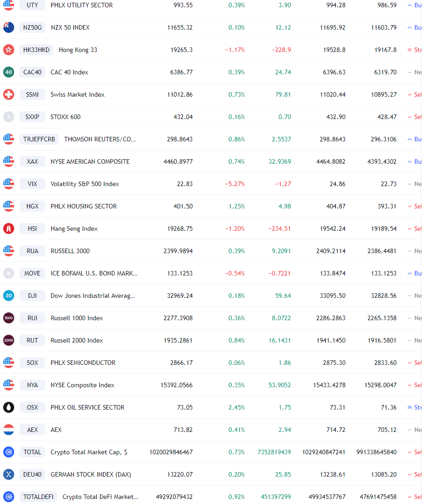Open NYSE AMERICAN COMPOSITE link
Viewport: 422px width, 504px height.
tap(90, 161)
